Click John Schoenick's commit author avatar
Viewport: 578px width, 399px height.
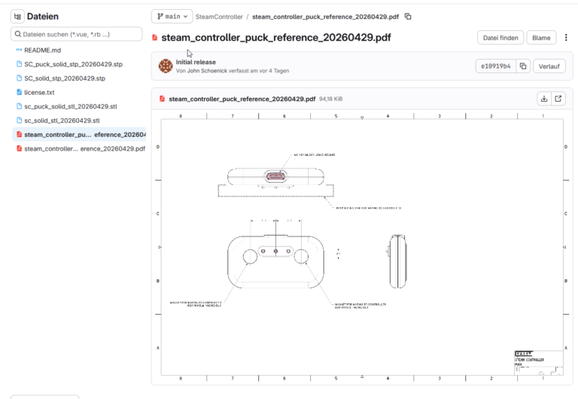[166, 66]
